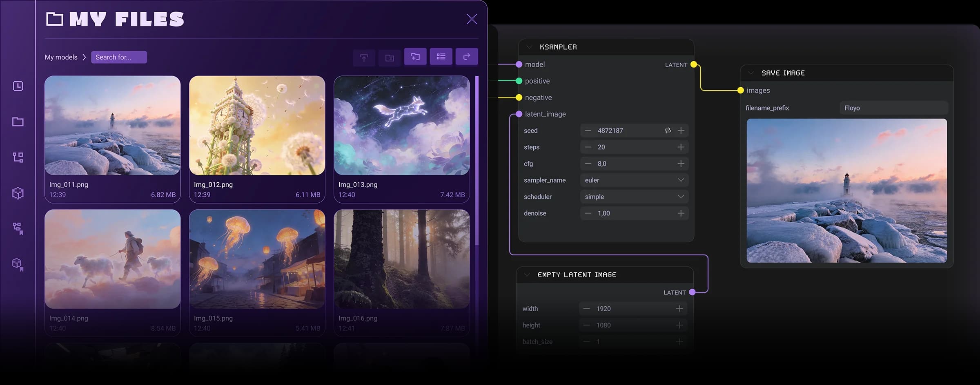Open the 3D cube models sidebar icon
980x385 pixels.
18,193
